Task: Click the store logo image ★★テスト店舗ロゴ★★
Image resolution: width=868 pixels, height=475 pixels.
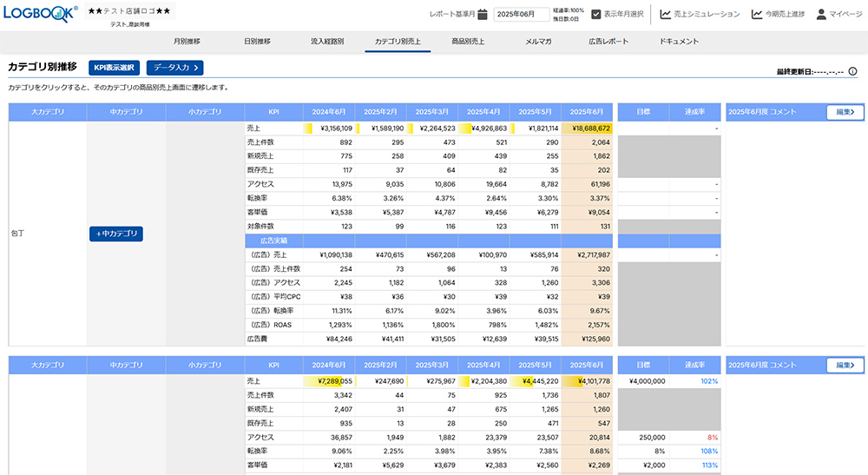Action: [129, 11]
